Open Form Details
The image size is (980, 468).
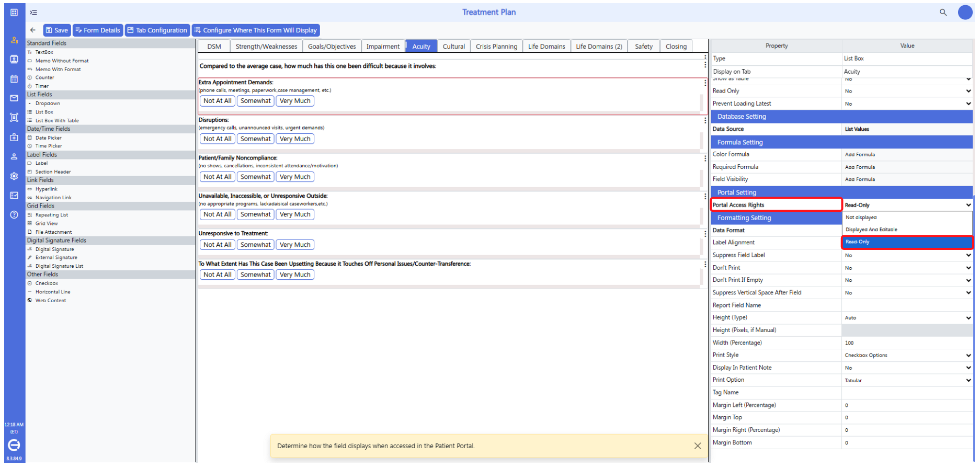(x=98, y=30)
